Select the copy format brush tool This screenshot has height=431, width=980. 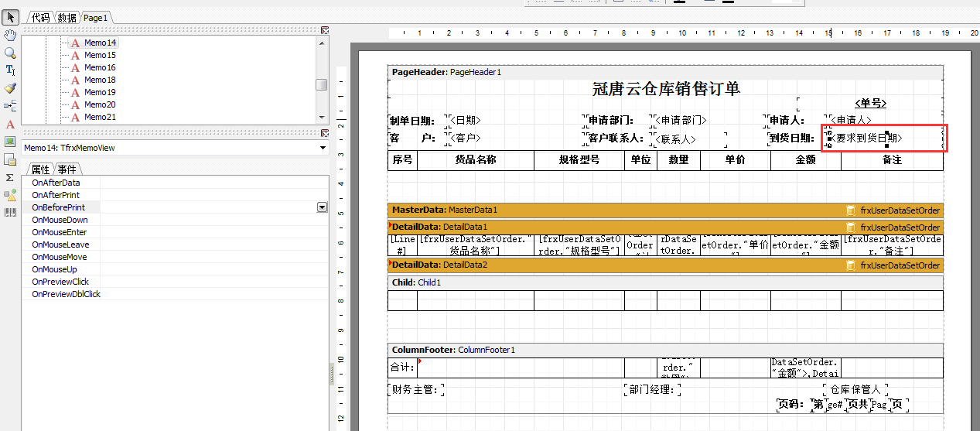tap(10, 88)
